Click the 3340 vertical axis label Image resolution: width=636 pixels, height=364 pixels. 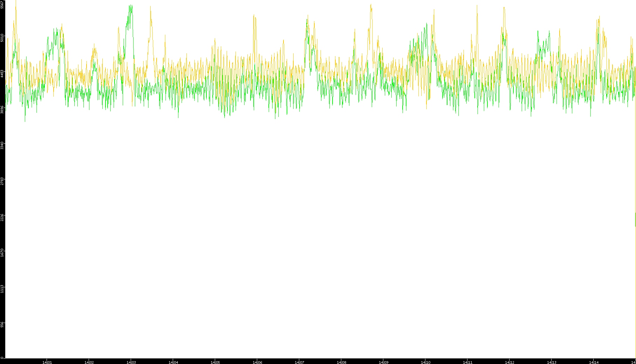click(x=2, y=145)
